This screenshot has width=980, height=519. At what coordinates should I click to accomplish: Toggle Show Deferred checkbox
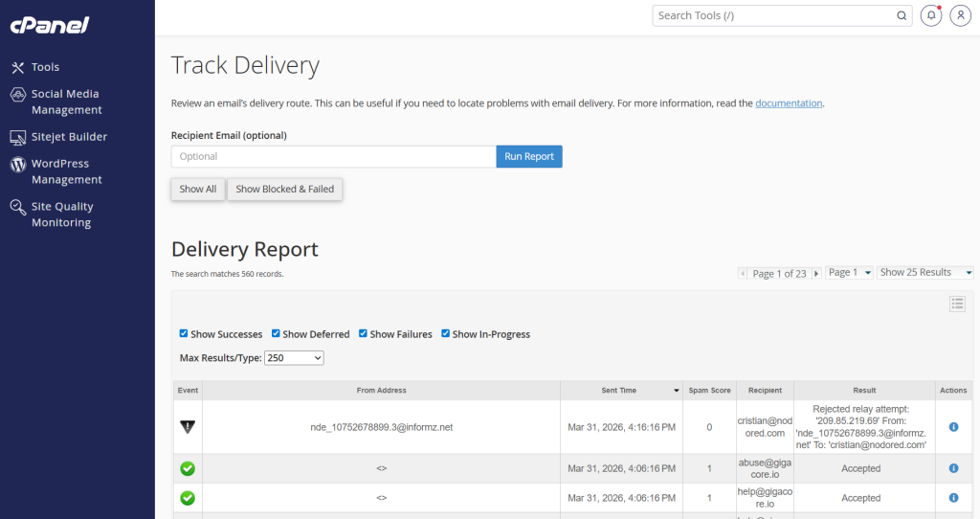(276, 334)
